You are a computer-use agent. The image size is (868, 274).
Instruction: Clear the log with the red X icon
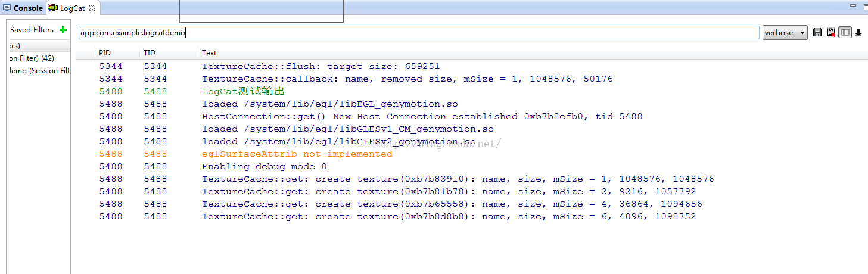pos(831,33)
